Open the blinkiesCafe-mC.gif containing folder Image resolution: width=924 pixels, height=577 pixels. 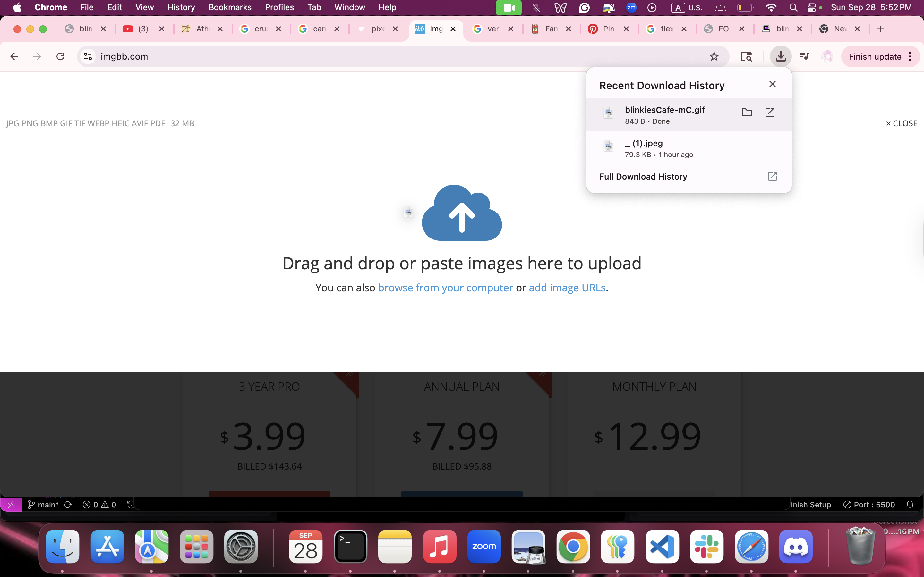[x=747, y=112]
